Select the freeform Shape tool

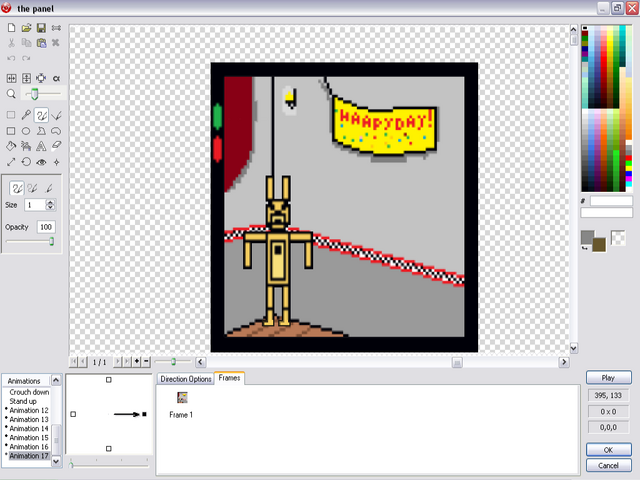coord(56,131)
